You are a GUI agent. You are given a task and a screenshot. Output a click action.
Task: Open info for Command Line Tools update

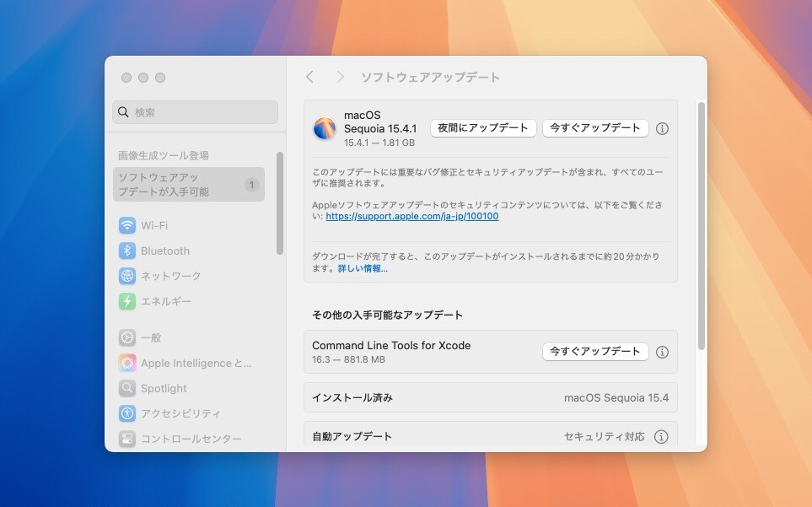[x=662, y=352]
